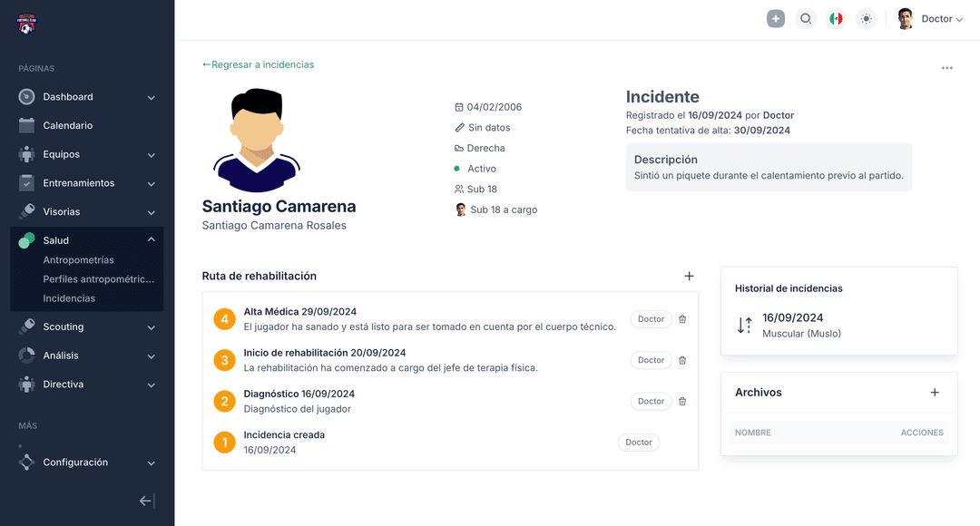
Task: Click the Mexican flag language icon
Action: tap(836, 18)
